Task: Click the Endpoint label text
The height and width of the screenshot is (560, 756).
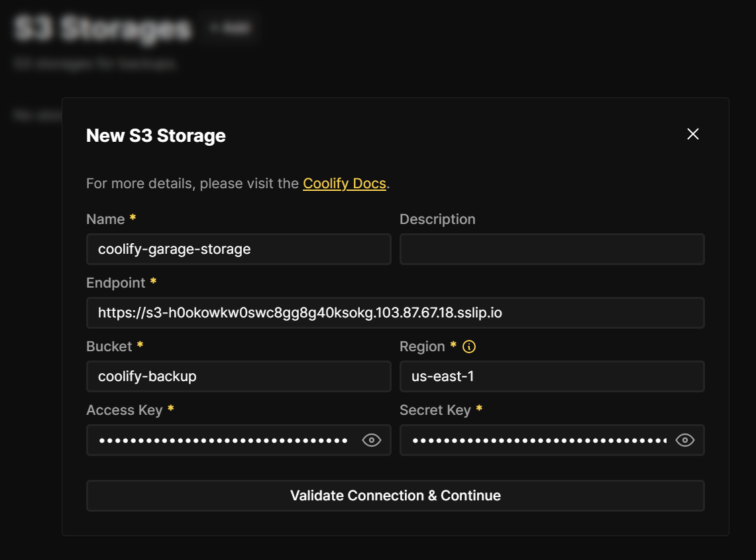Action: [116, 283]
